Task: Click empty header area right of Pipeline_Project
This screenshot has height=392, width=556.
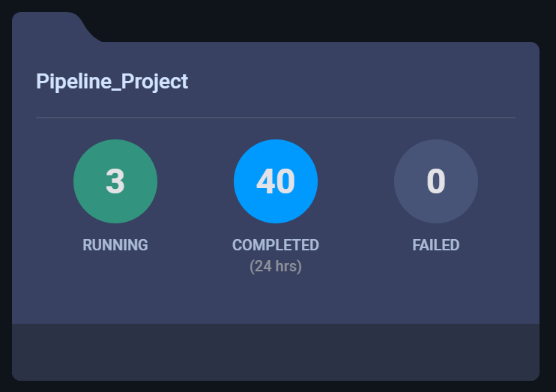Action: point(360,81)
